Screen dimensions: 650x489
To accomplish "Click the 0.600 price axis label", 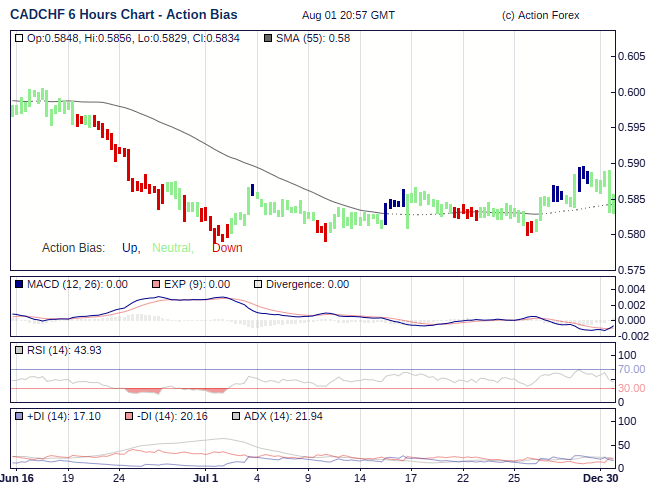I will coord(633,92).
